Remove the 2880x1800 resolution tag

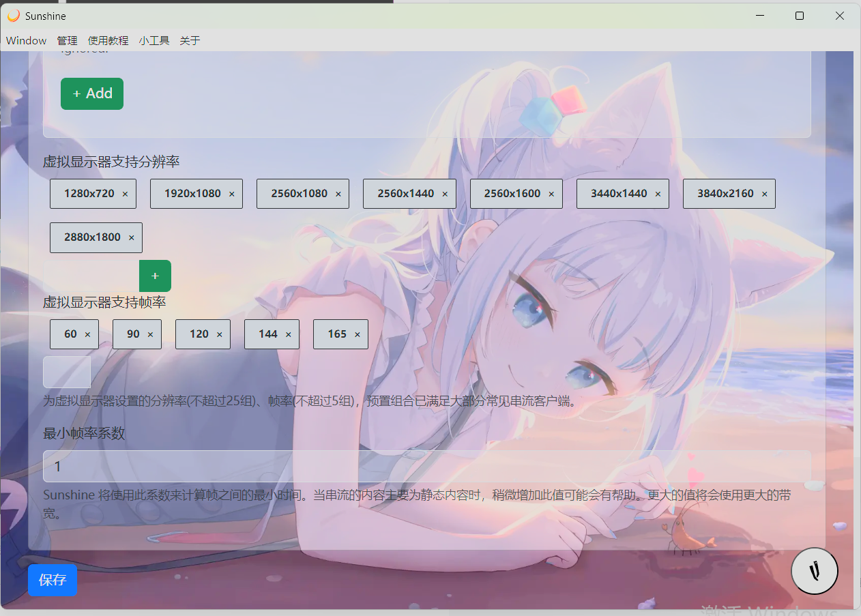(x=131, y=238)
